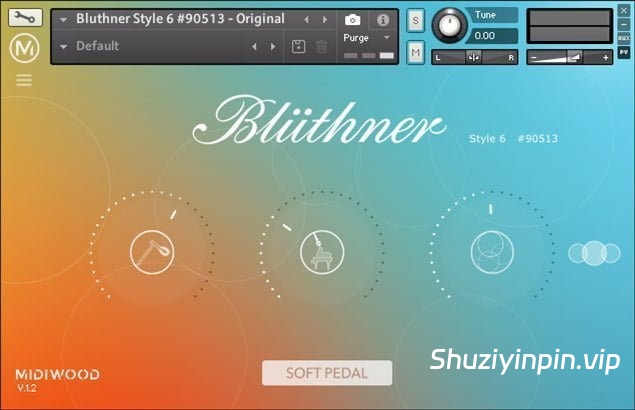Show instrument info with the i icon
635x410 pixels.
click(x=383, y=19)
